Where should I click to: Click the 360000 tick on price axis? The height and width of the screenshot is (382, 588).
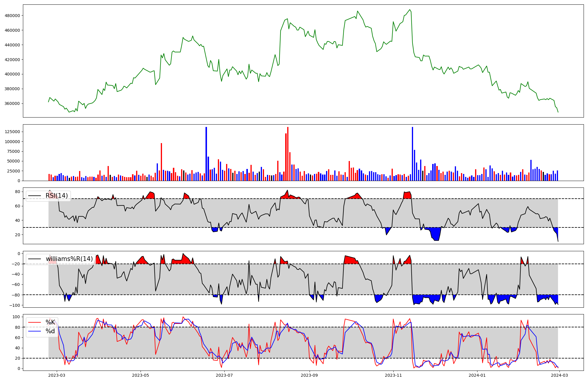click(x=12, y=103)
